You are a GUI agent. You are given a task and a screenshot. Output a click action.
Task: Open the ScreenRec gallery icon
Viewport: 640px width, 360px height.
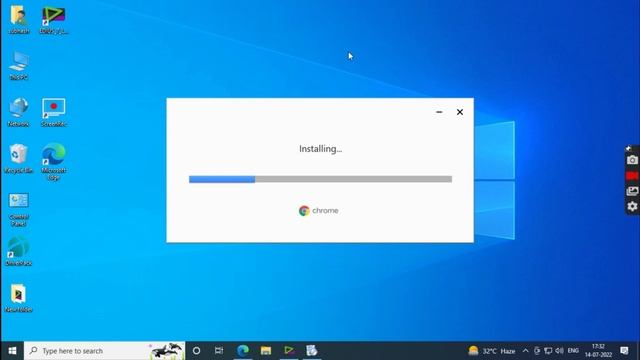pyautogui.click(x=632, y=191)
